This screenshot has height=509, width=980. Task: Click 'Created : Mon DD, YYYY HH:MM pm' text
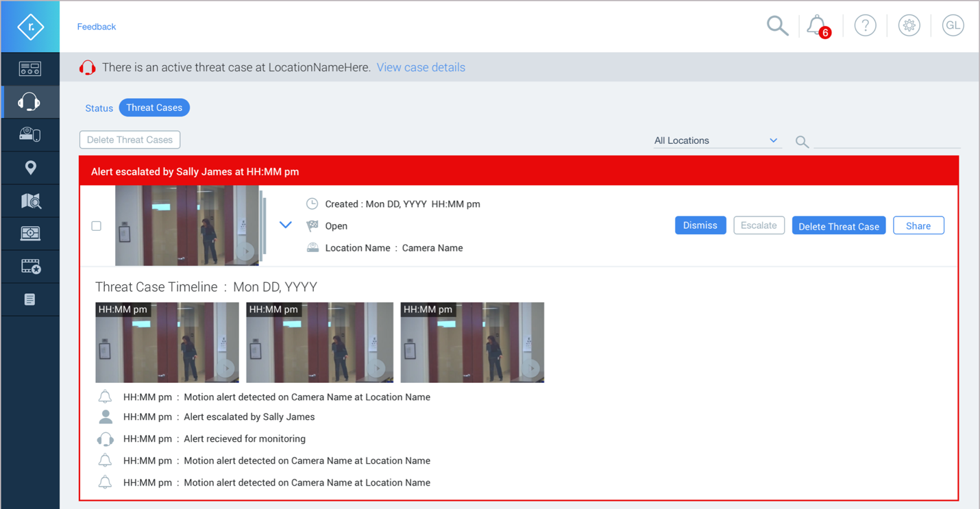pyautogui.click(x=402, y=204)
